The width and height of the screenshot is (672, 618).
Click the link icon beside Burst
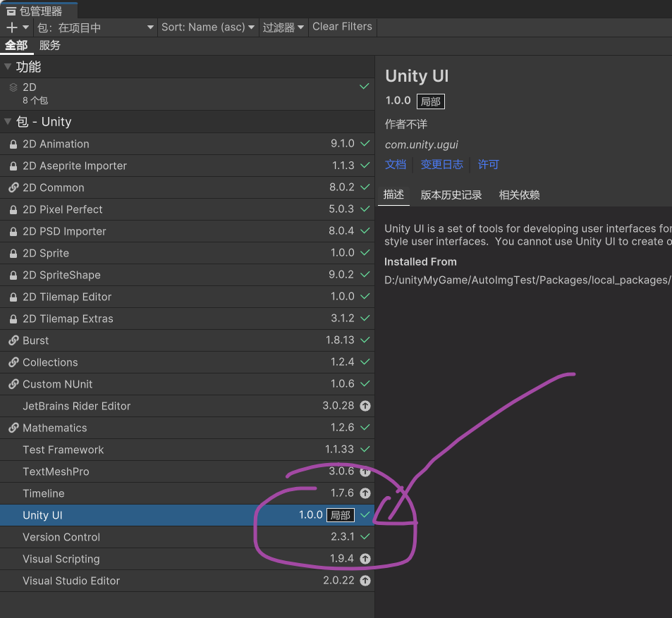[13, 340]
